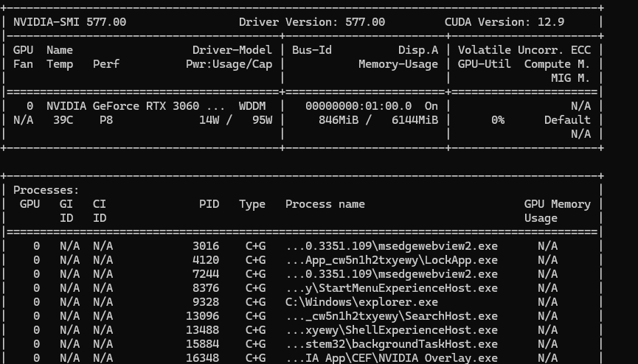The image size is (638, 364).
Task: Click the CUDA Version: 12.9 text
Action: [504, 22]
